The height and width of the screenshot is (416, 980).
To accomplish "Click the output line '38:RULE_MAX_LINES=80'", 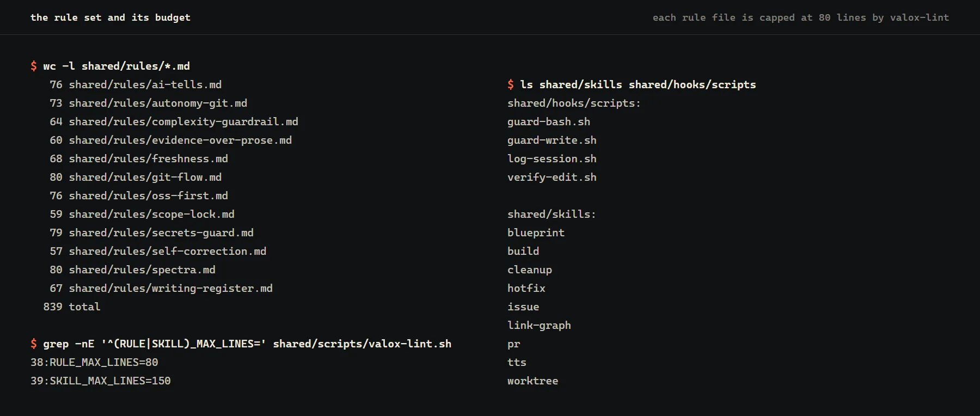I will (x=94, y=362).
